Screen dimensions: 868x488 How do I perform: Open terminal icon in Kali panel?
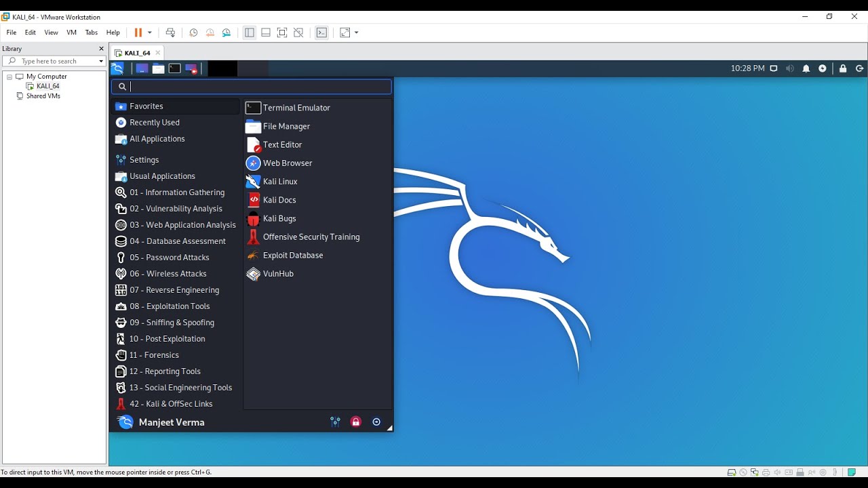[175, 68]
